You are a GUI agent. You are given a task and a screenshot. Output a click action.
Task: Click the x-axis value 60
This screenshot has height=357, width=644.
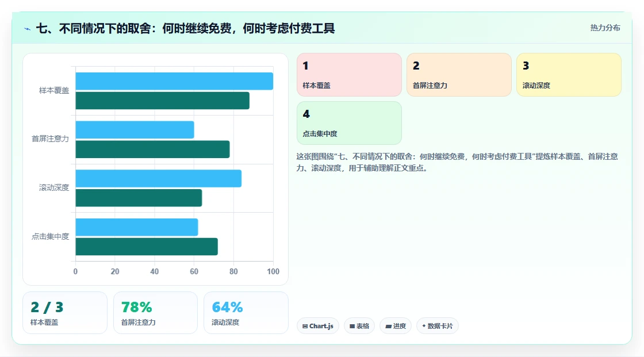(x=194, y=271)
